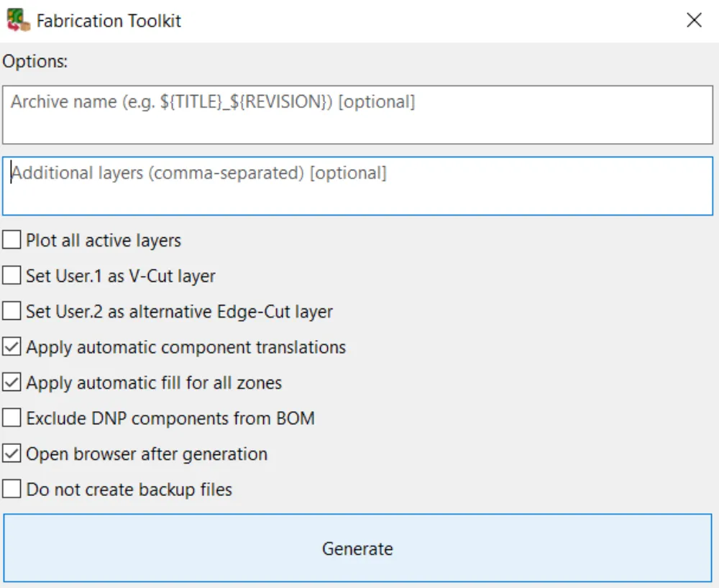Click the 'Plot all active layers' label text
The width and height of the screenshot is (719, 588).
click(x=104, y=240)
